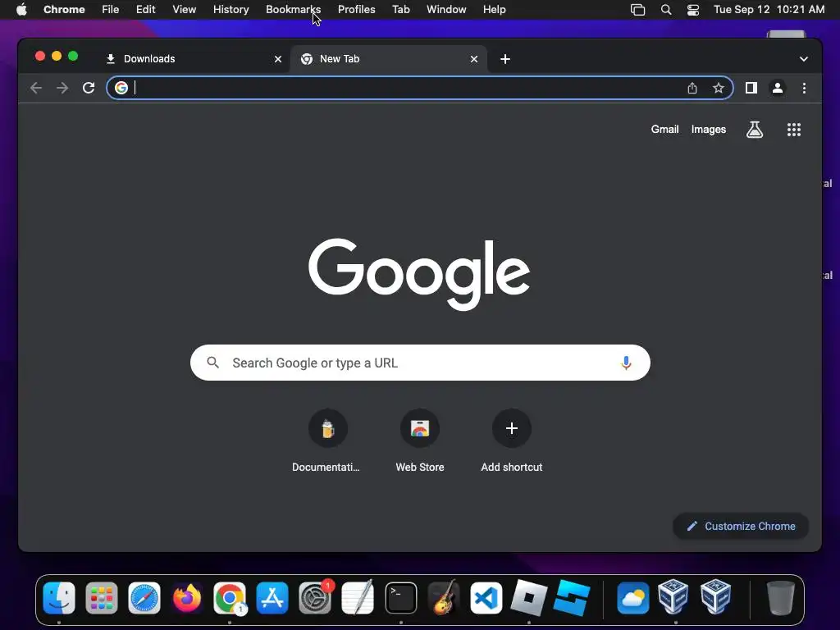Open the Edit menu
This screenshot has width=840, height=630.
tap(145, 10)
